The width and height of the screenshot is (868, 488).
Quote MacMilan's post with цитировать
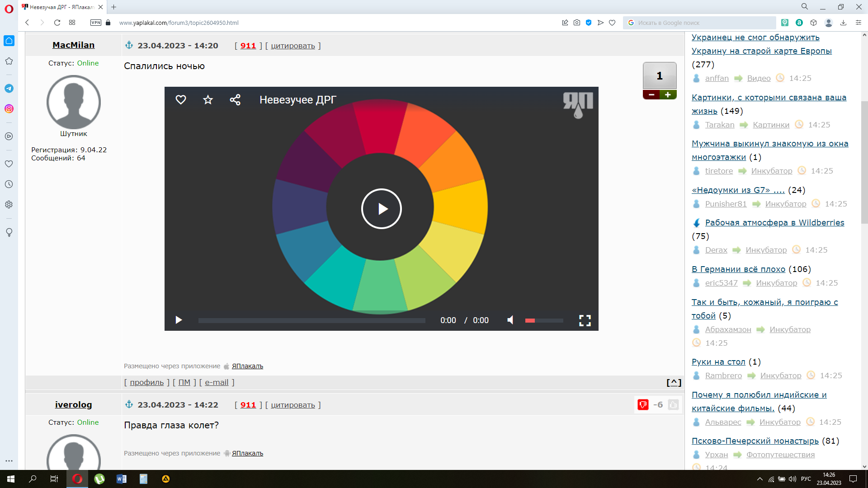pyautogui.click(x=293, y=46)
